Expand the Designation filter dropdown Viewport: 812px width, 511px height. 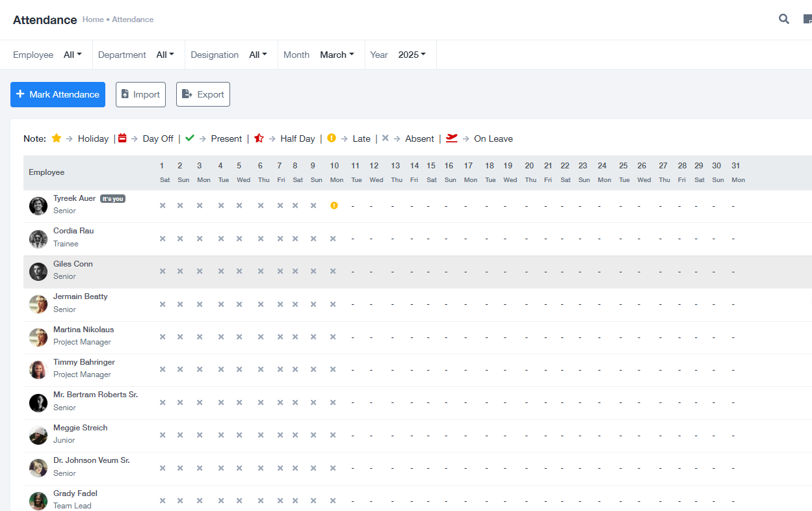pyautogui.click(x=258, y=55)
